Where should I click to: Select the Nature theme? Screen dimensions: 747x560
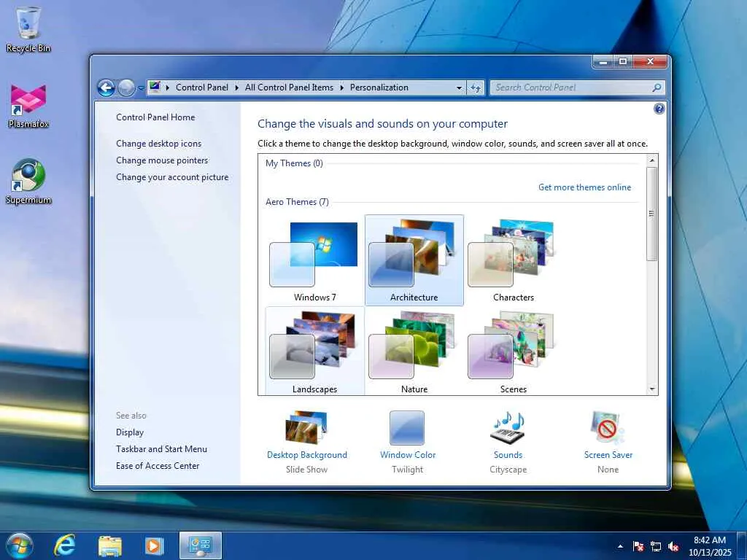(x=414, y=351)
